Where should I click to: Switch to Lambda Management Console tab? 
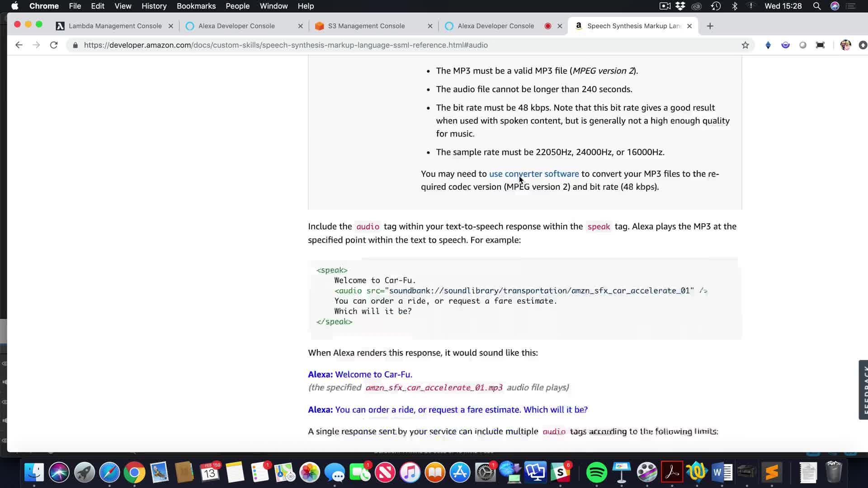point(115,26)
